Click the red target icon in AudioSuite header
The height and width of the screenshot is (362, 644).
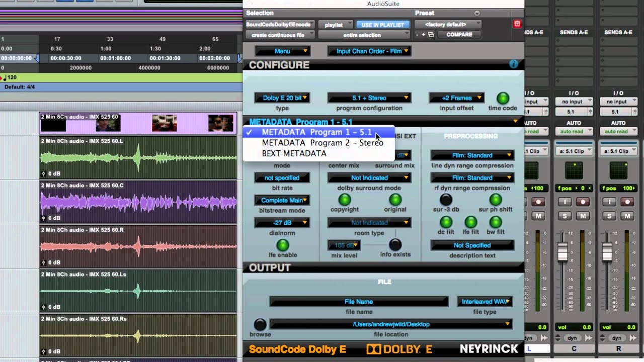click(517, 24)
